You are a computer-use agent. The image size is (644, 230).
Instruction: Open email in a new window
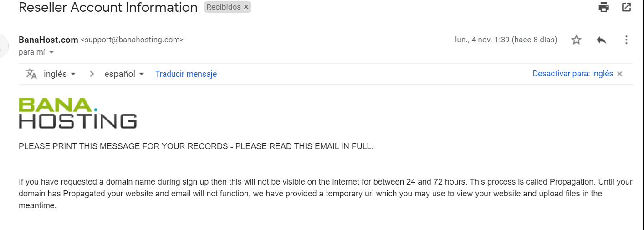pos(627,7)
